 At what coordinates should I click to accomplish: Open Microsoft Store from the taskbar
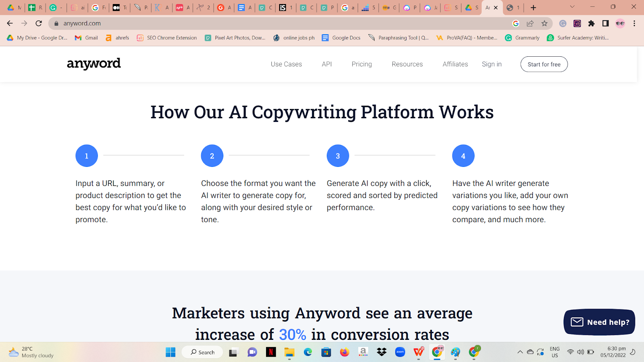click(326, 352)
